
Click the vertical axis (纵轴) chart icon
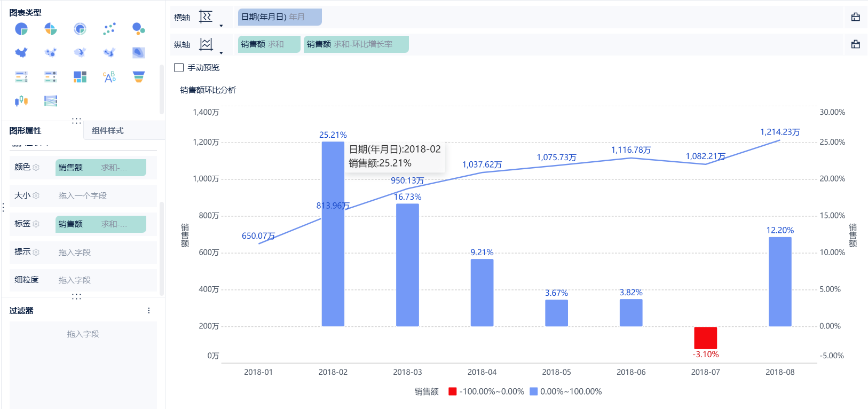206,44
